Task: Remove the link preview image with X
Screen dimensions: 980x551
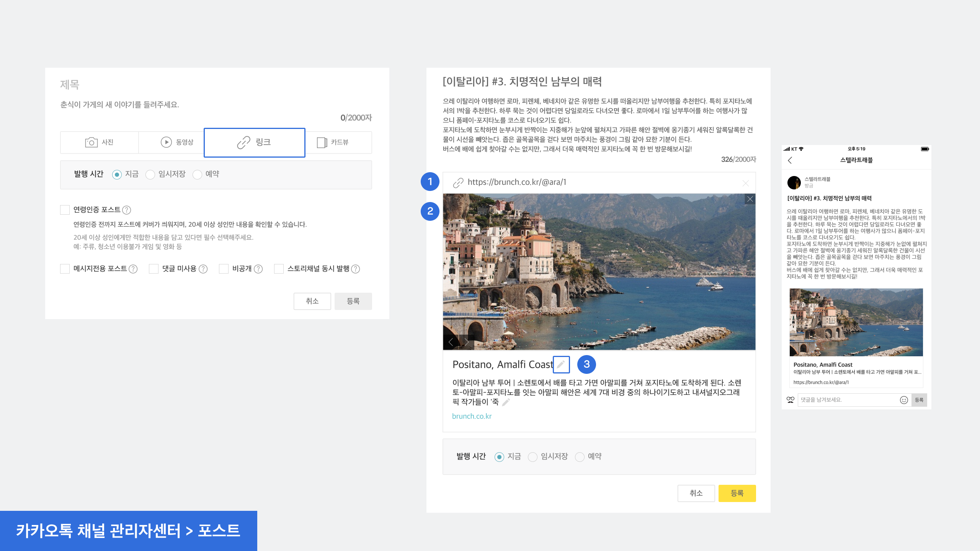Action: pos(750,199)
